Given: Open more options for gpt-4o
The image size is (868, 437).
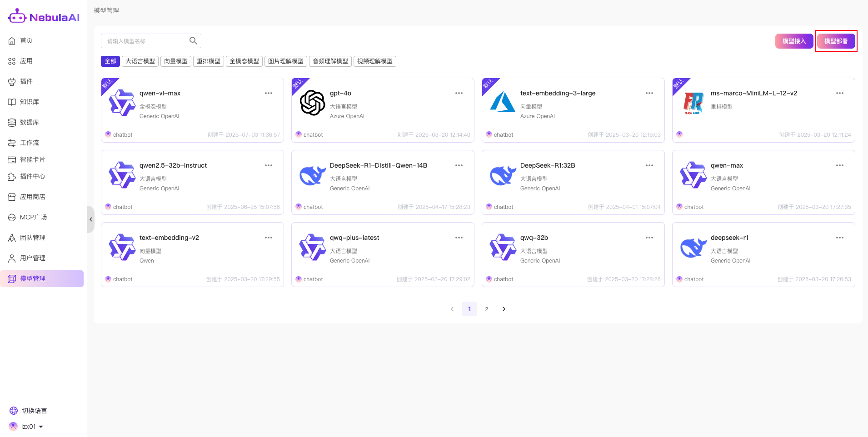Looking at the screenshot, I should pyautogui.click(x=459, y=93).
